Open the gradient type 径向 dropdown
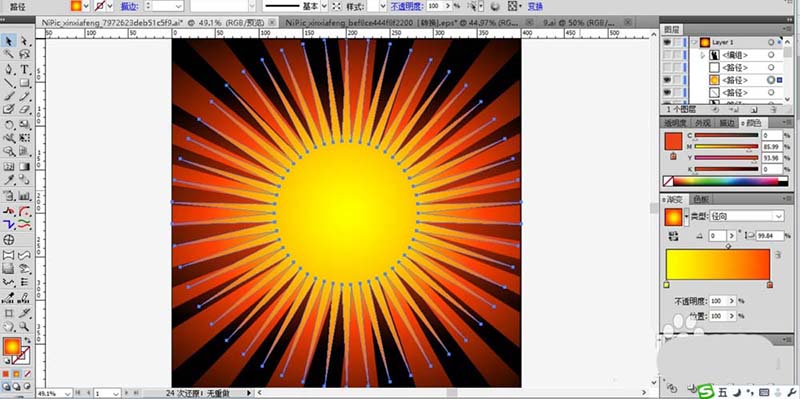Screen dimensions: 800x399 coord(746,216)
